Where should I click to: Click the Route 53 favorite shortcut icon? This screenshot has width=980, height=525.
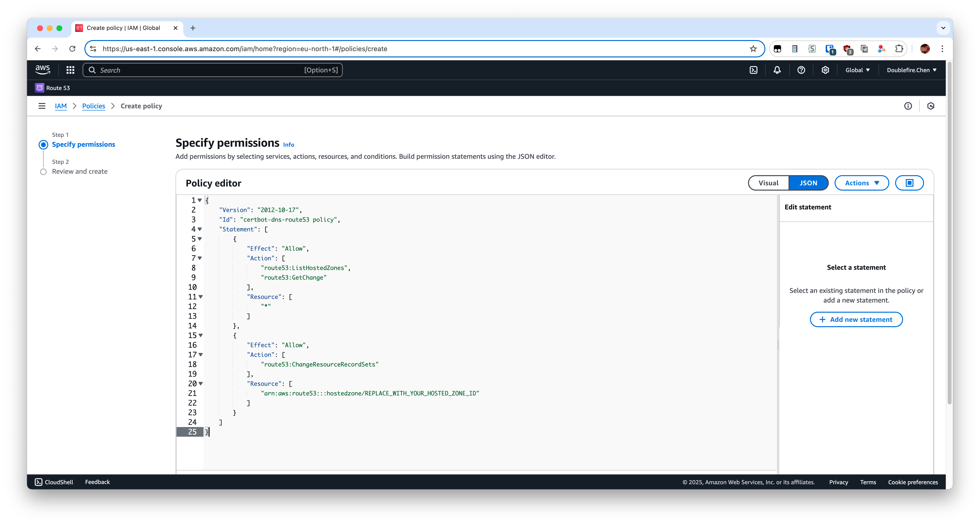(40, 88)
